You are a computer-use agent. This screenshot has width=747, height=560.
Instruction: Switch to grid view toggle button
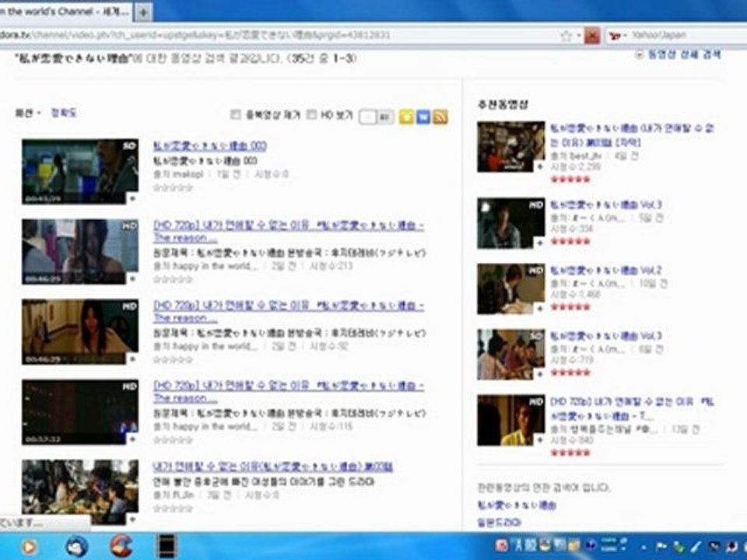[x=385, y=117]
